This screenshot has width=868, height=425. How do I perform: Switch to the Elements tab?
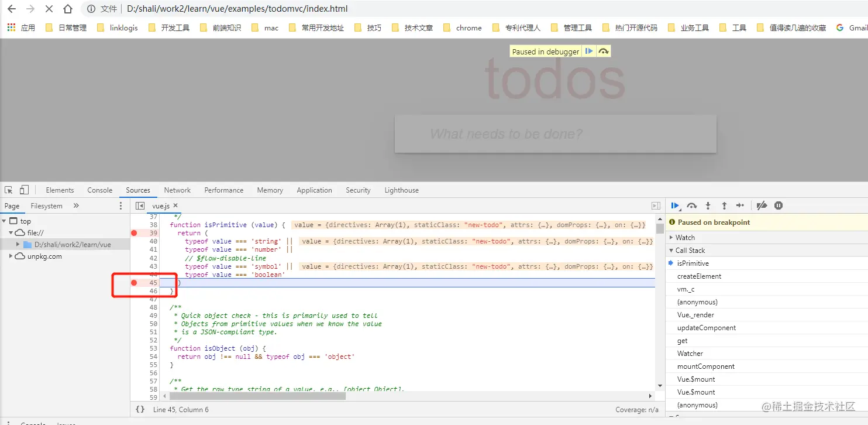[x=60, y=190]
